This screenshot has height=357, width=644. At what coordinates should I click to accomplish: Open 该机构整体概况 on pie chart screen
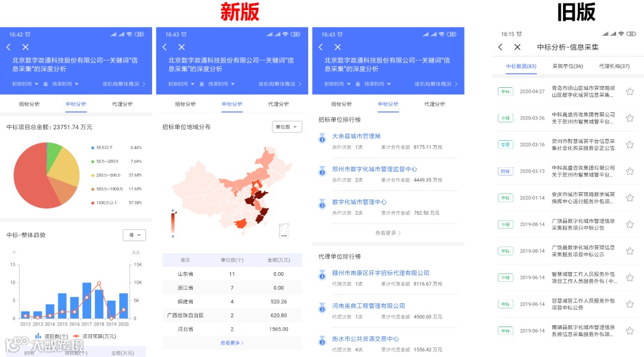point(123,84)
